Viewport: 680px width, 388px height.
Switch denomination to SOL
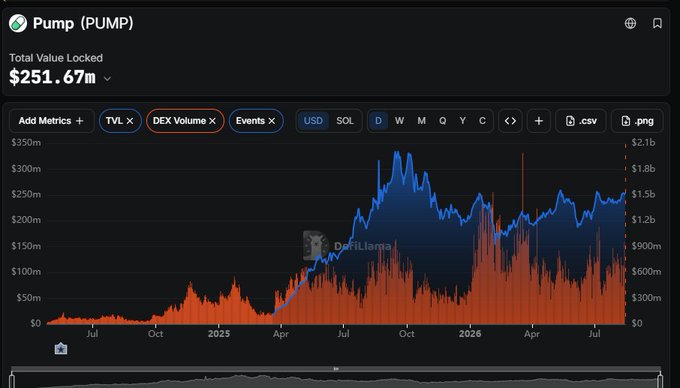point(345,121)
